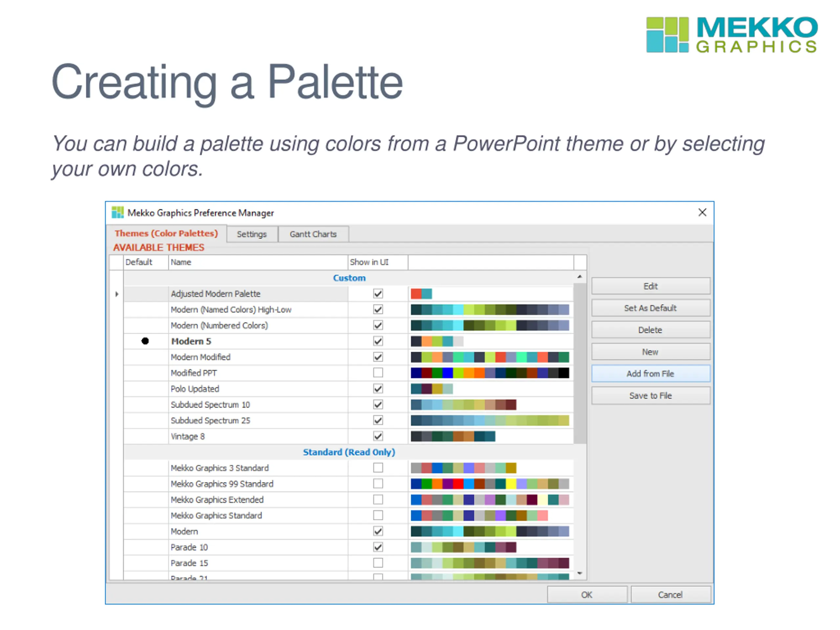The image size is (840, 630).
Task: Delete the selected theme with the Delete button
Action: 650,330
